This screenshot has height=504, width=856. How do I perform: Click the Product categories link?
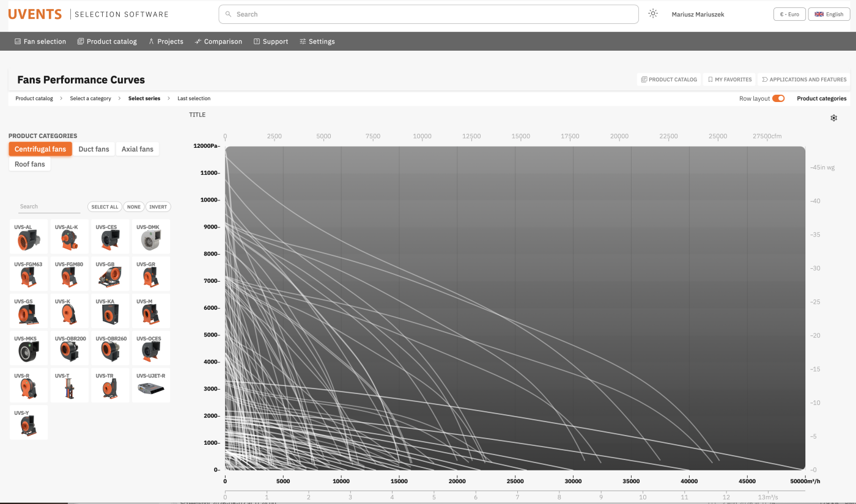pyautogui.click(x=822, y=98)
